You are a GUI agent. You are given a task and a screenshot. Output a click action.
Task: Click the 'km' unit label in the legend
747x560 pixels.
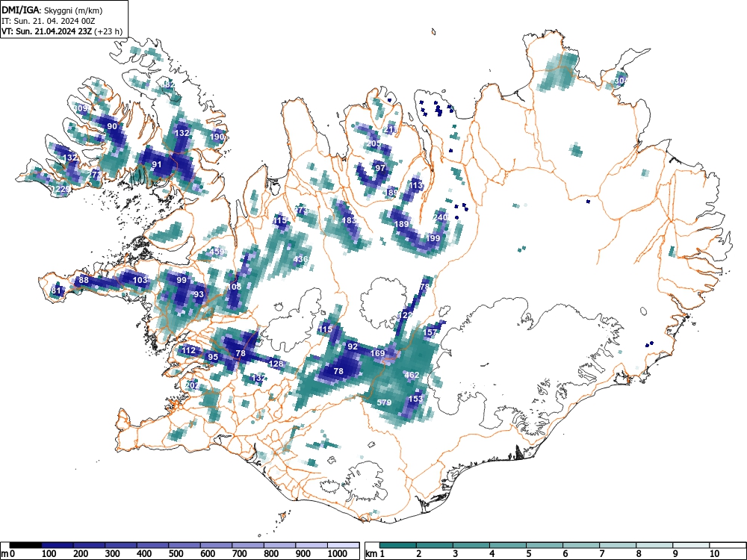(x=371, y=554)
